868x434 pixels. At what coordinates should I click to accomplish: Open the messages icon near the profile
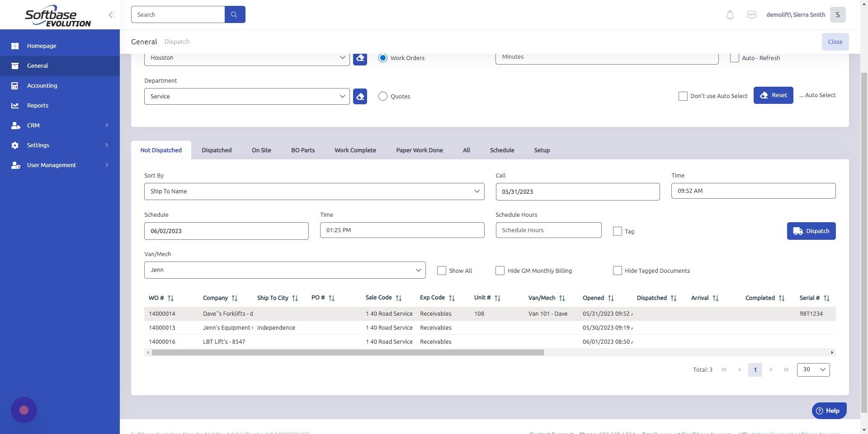pos(751,14)
